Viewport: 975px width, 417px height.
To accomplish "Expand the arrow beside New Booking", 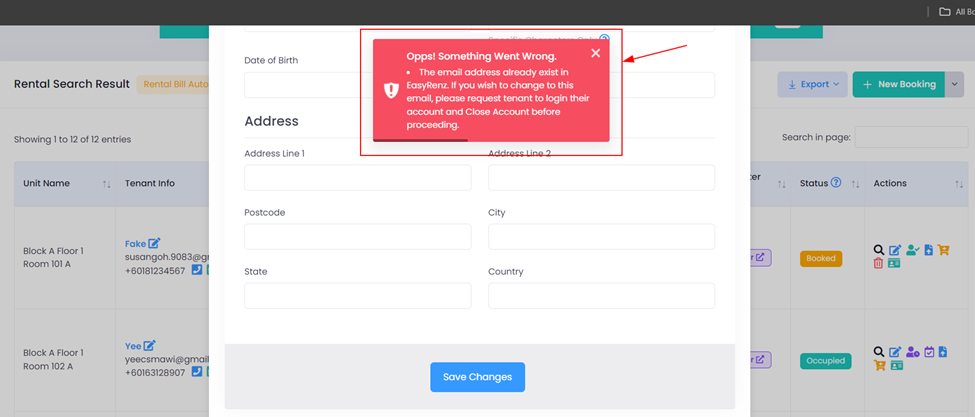I will coord(954,85).
